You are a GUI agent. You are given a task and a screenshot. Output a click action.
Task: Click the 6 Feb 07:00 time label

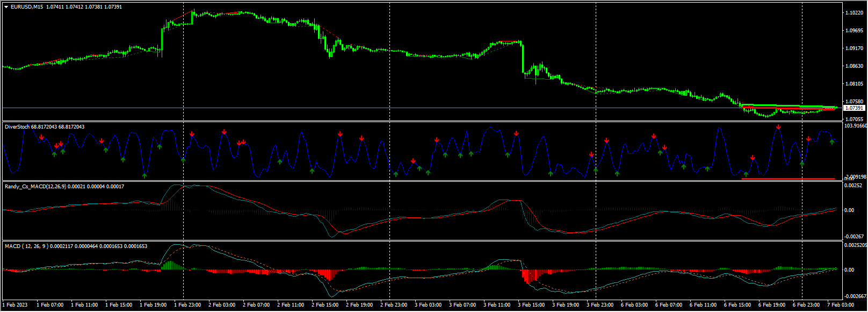tap(669, 305)
